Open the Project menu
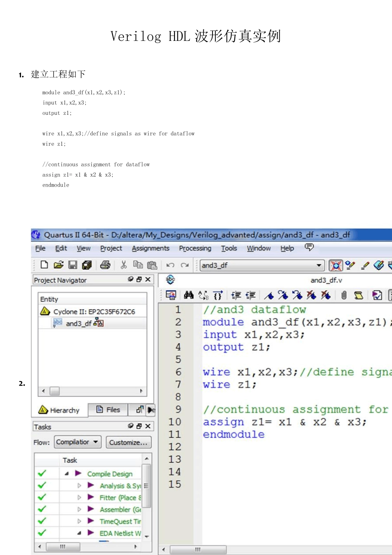The width and height of the screenshot is (392, 555). pos(111,248)
